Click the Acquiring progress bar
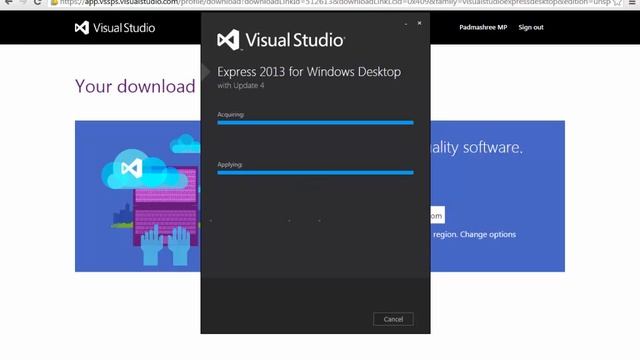640x360 pixels. pyautogui.click(x=315, y=122)
